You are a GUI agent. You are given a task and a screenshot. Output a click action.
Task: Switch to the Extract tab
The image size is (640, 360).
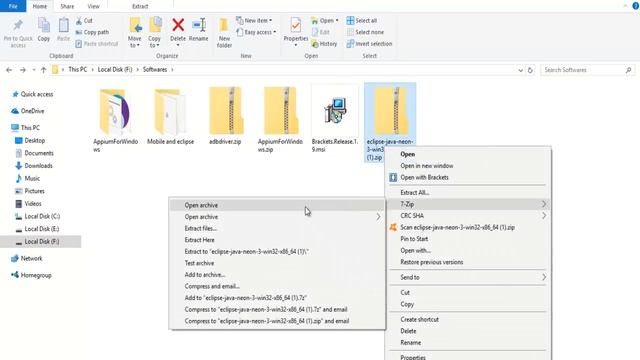(x=140, y=6)
